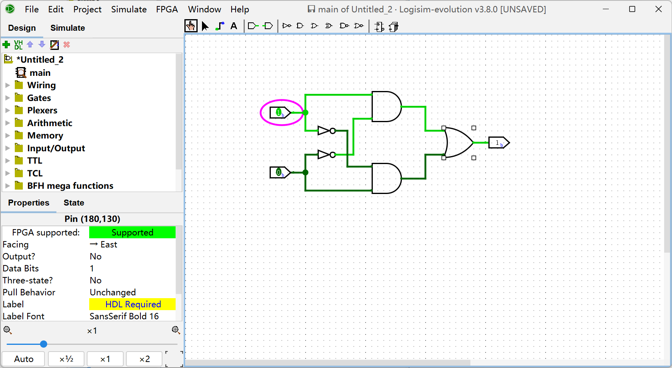Open the Help menu
This screenshot has height=368, width=672.
point(240,9)
